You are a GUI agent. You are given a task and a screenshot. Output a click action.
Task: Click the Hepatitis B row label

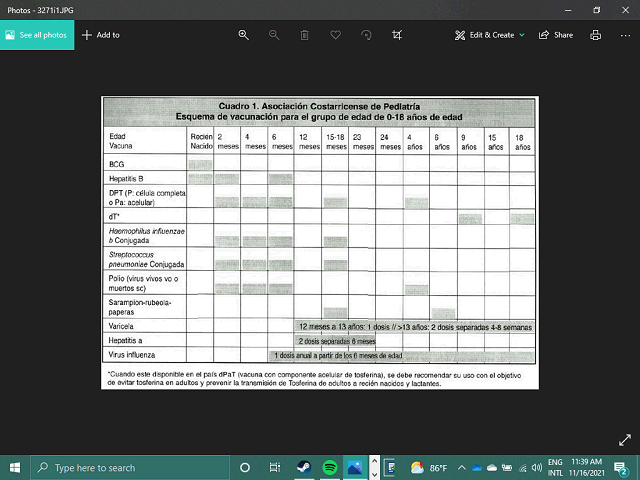126,178
